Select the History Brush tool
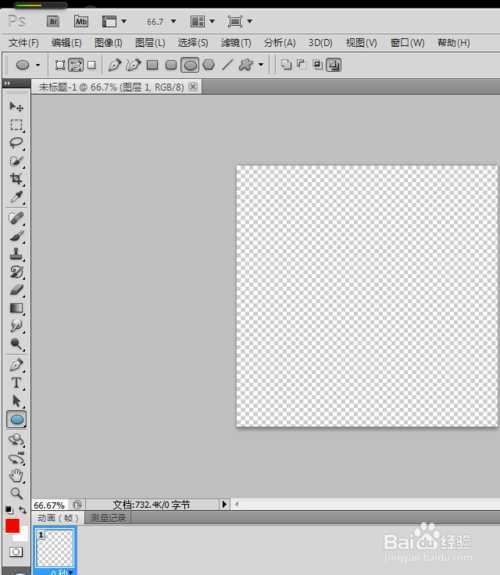The width and height of the screenshot is (500, 575). (x=16, y=272)
